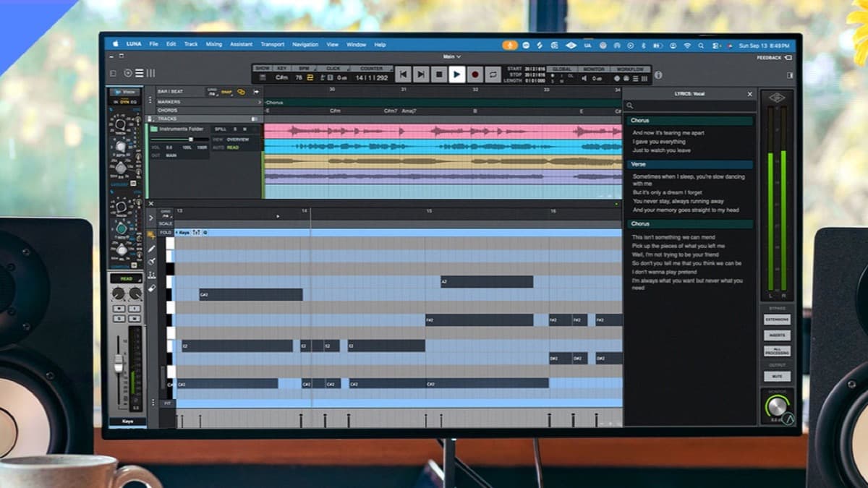Viewport: 868px width, 488px height.
Task: Open the File menu
Action: (153, 44)
